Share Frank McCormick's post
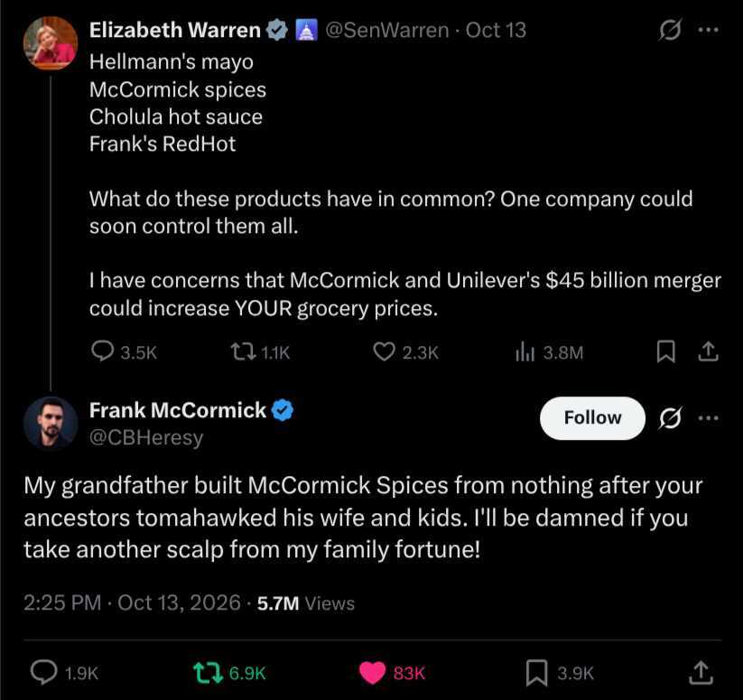This screenshot has height=700, width=743. [701, 673]
